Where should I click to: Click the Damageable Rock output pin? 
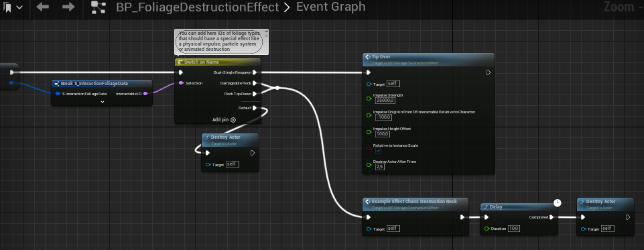(255, 83)
